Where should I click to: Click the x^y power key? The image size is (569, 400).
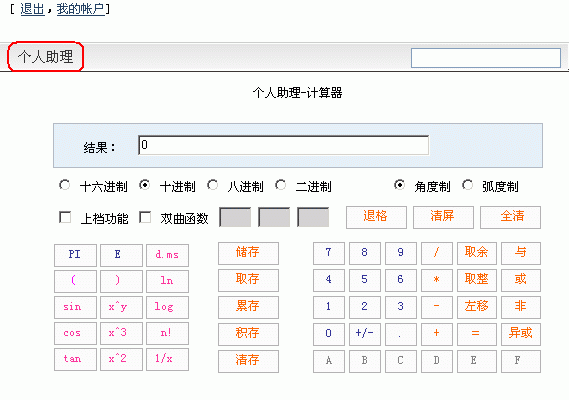(x=121, y=307)
